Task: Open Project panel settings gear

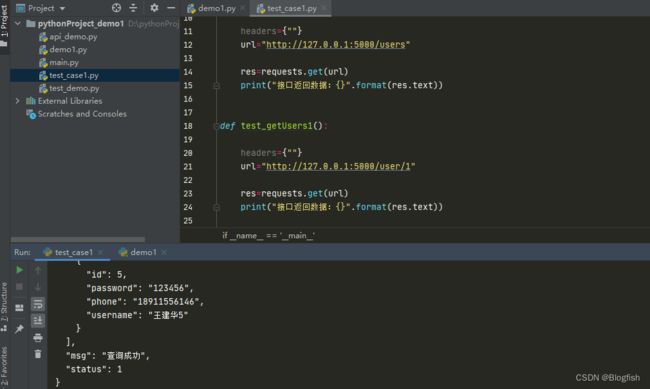Action: click(154, 8)
